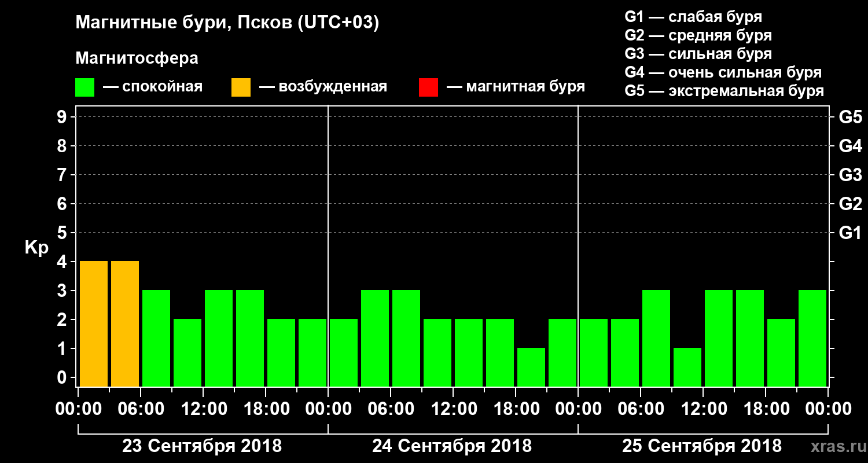
Task: Click the 12:00 time label under 24 September
Action: point(453,409)
